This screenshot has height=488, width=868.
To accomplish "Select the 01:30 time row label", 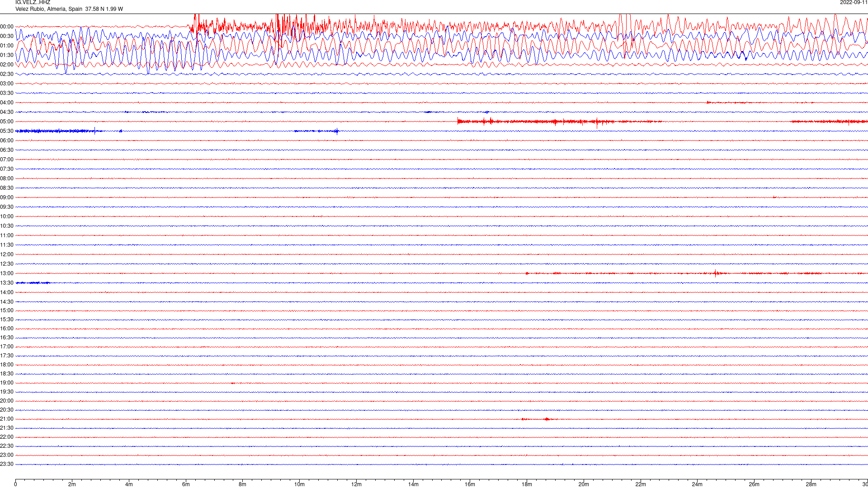I will tap(7, 55).
